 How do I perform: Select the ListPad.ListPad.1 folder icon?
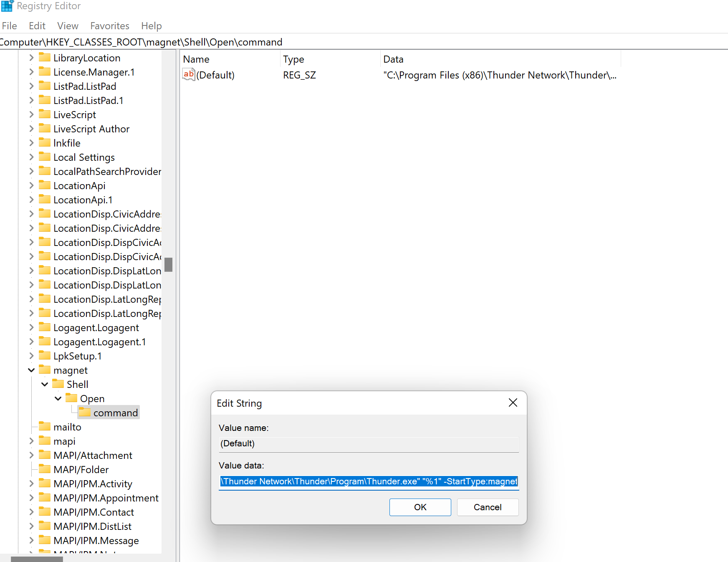click(45, 100)
